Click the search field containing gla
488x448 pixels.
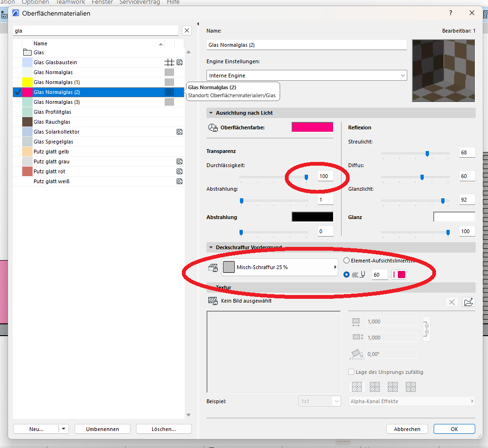96,31
